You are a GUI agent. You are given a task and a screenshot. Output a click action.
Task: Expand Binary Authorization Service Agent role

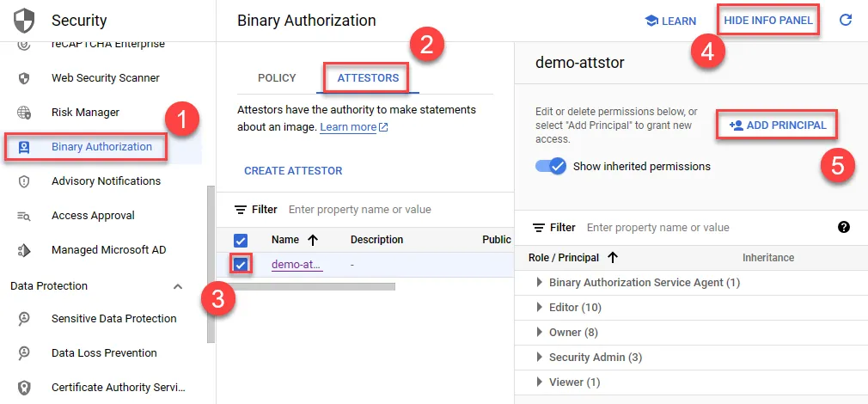(x=540, y=282)
